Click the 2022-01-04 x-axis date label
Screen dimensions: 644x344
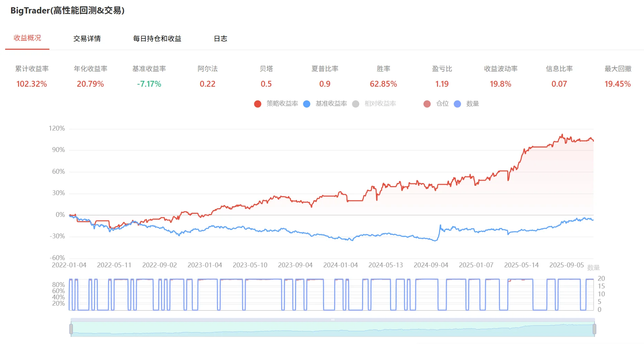[69, 265]
